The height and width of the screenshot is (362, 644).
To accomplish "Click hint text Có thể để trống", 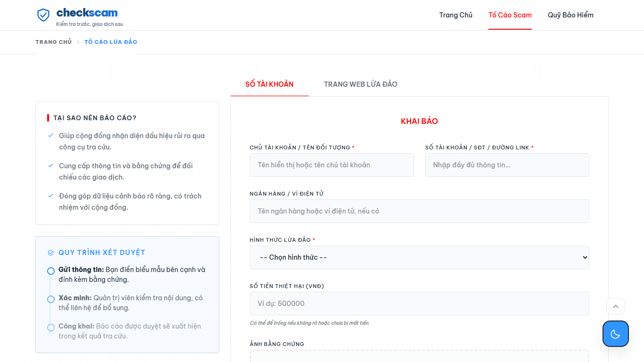I will click(310, 323).
